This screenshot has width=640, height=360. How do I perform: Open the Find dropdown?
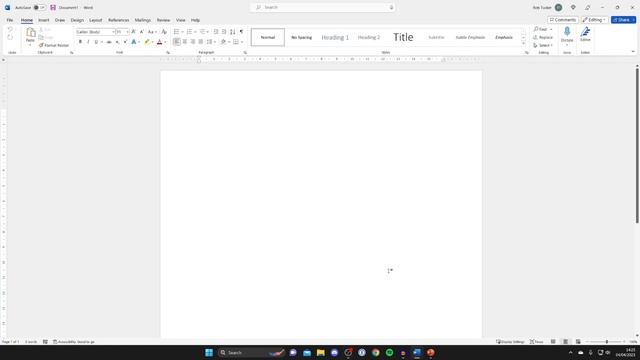(x=551, y=29)
